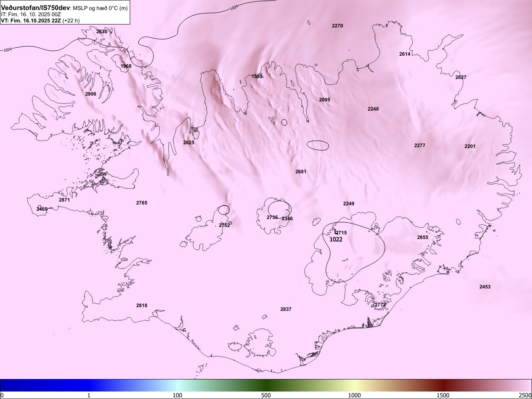This screenshot has height=399, width=532.
Task: Click the height value 2095
Action: click(325, 100)
